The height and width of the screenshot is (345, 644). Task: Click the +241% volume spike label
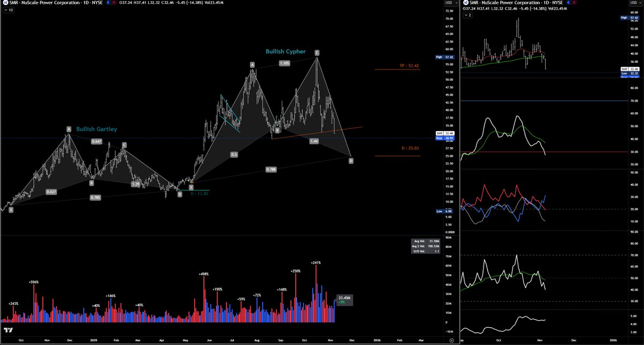pyautogui.click(x=316, y=263)
